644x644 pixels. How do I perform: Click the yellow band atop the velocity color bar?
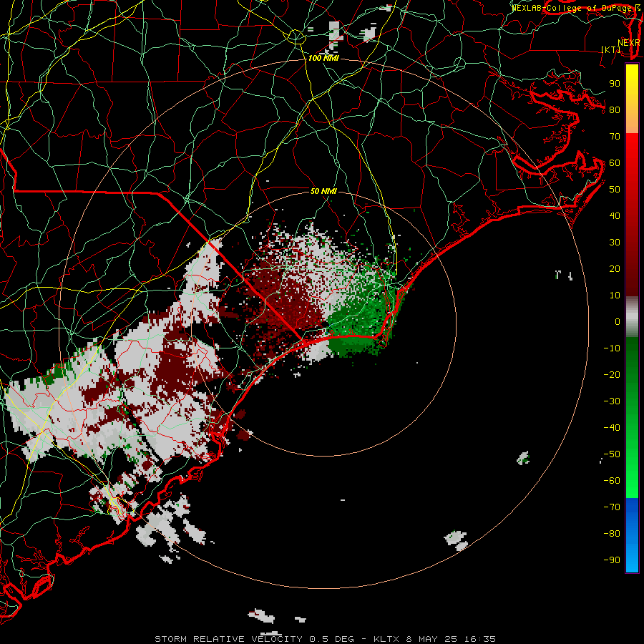[632, 99]
